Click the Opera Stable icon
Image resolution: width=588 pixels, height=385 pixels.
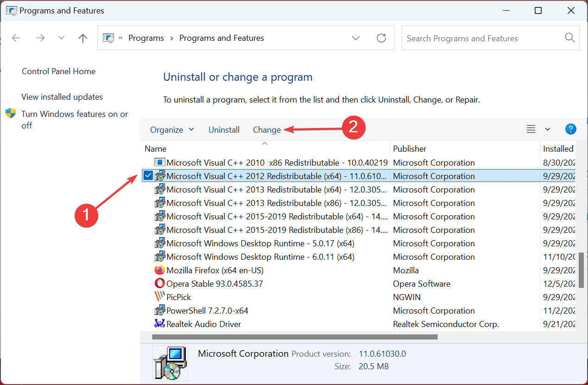coord(159,283)
